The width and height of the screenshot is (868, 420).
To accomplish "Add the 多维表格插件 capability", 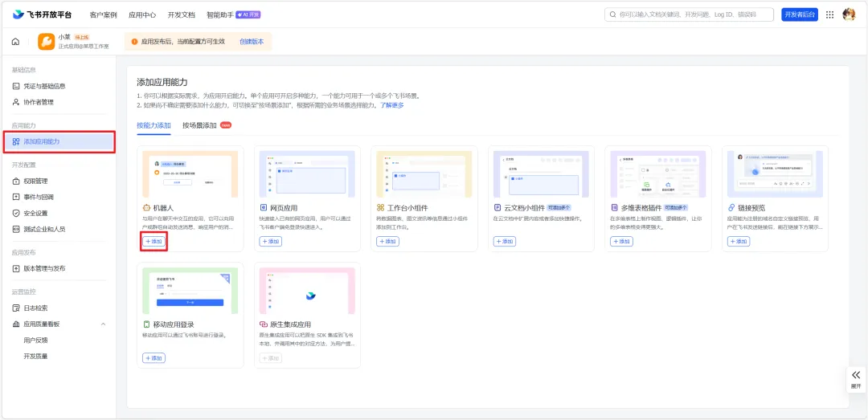I will [621, 242].
